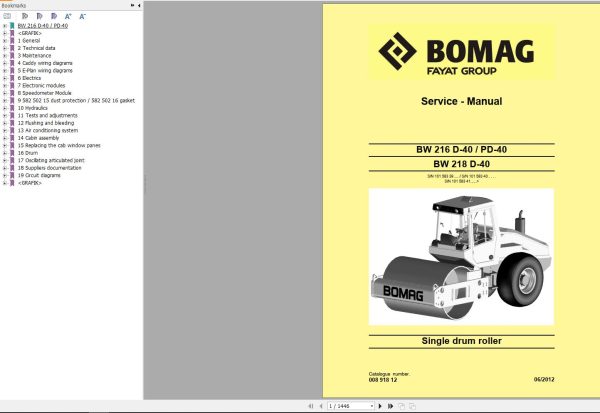Click the purple bookmark icon beside 7 Electronic modules

(x=12, y=85)
